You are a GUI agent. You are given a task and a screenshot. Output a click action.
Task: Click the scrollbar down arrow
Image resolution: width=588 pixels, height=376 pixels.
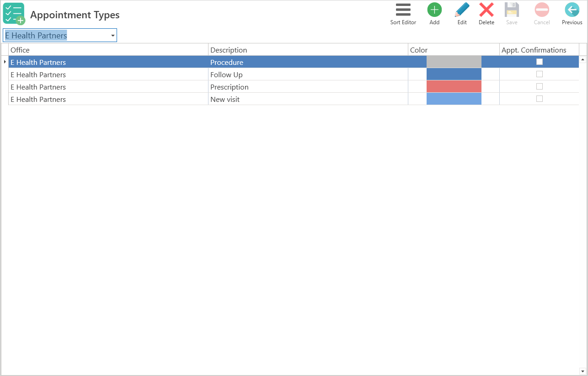(x=583, y=371)
